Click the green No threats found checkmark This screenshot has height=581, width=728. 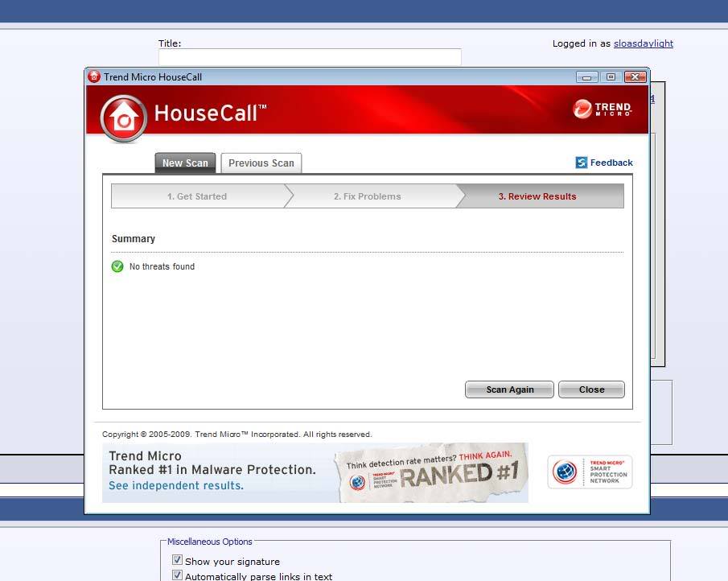(117, 266)
